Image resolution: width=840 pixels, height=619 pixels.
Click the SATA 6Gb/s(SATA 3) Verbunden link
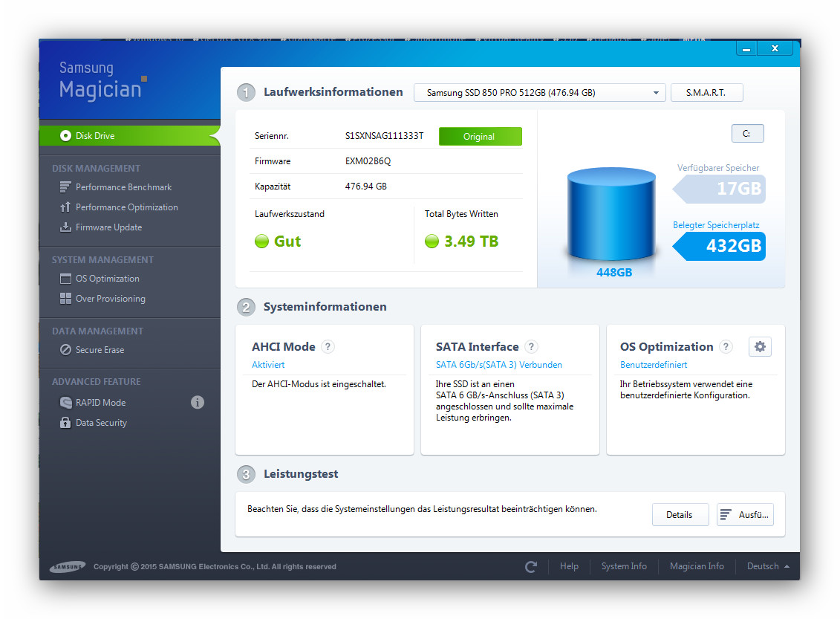tap(499, 365)
